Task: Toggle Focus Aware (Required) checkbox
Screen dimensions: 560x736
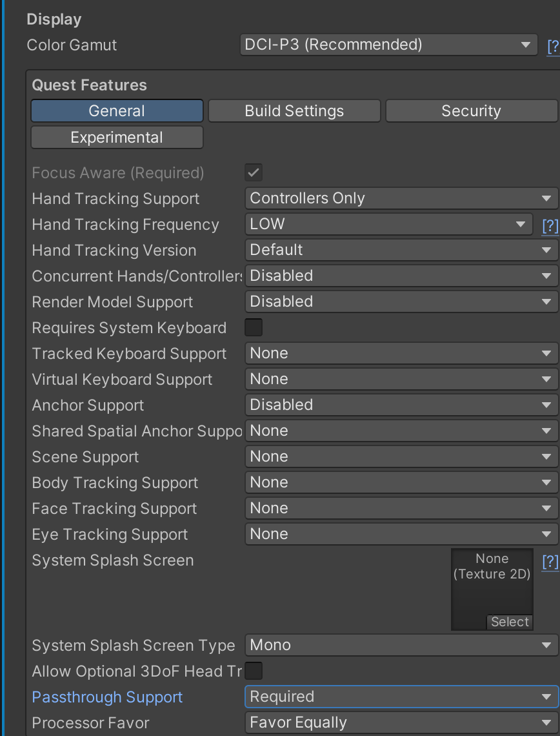Action: pyautogui.click(x=254, y=173)
